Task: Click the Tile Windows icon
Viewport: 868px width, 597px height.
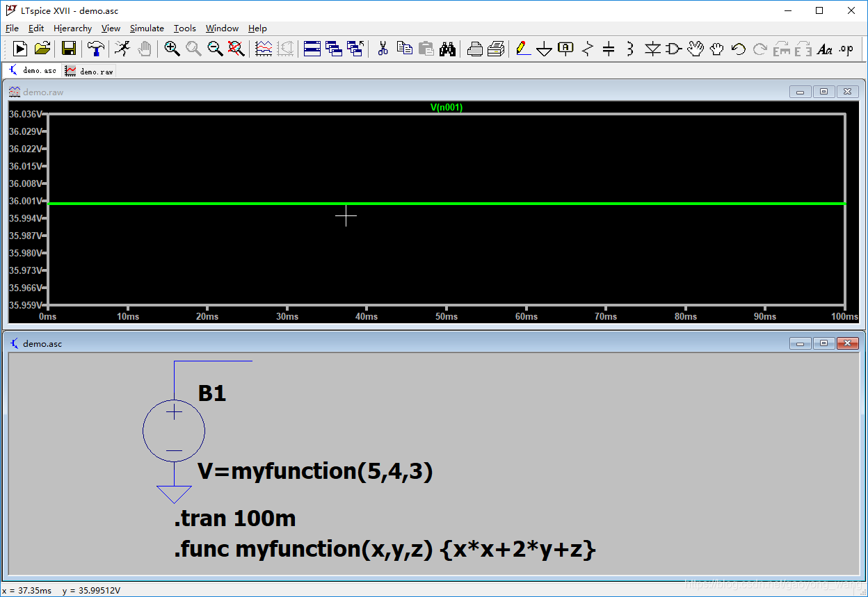Action: point(312,49)
